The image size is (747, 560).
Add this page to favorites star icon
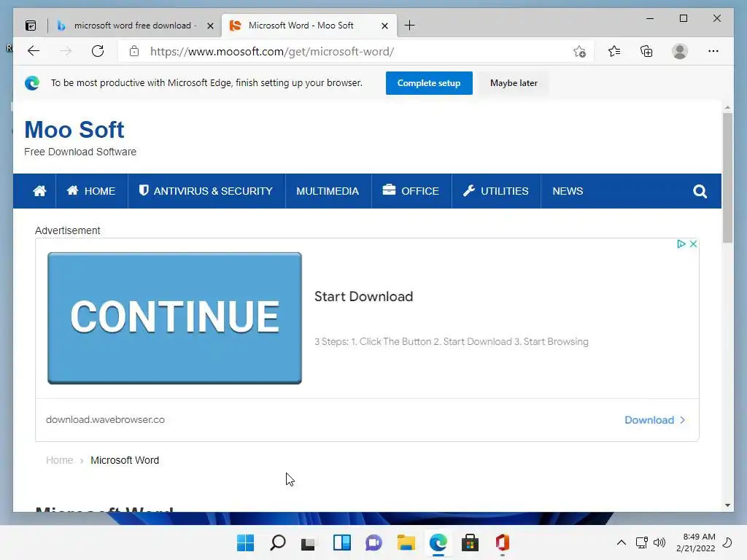579,52
